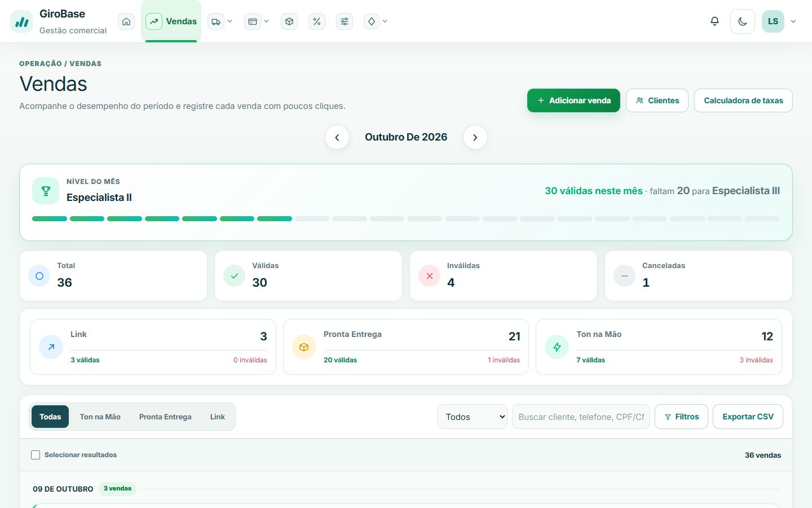The height and width of the screenshot is (508, 812).
Task: Expand the credit card menu chevron
Action: [x=266, y=21]
